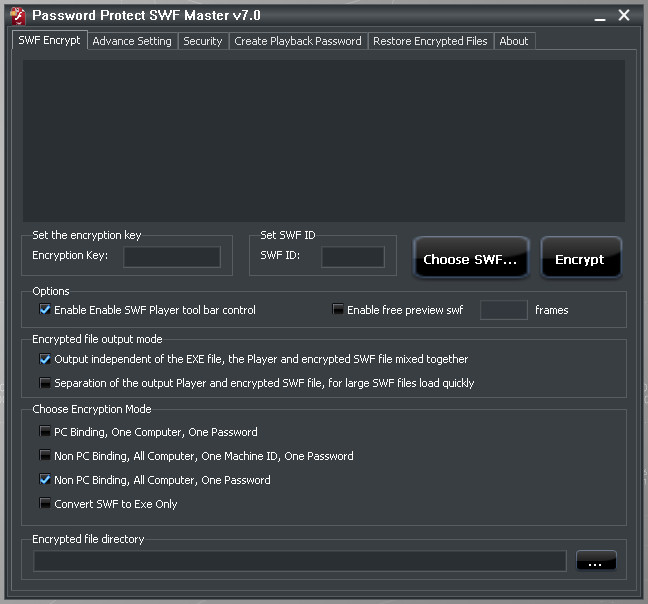Viewport: 648px width, 604px height.
Task: Enable free preview swf checkbox
Action: [338, 309]
